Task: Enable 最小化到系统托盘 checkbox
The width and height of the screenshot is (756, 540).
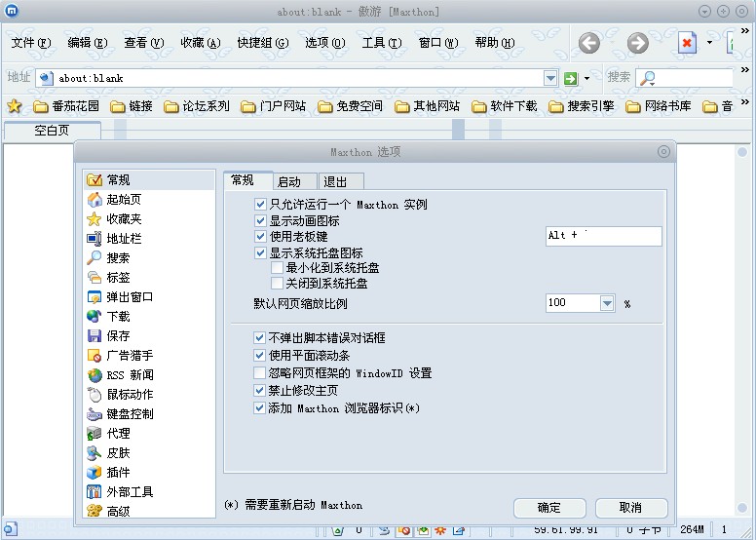Action: coord(277,267)
